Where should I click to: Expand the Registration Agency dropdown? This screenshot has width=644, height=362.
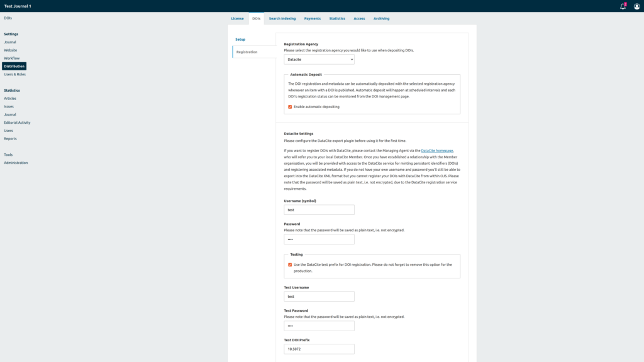(319, 59)
